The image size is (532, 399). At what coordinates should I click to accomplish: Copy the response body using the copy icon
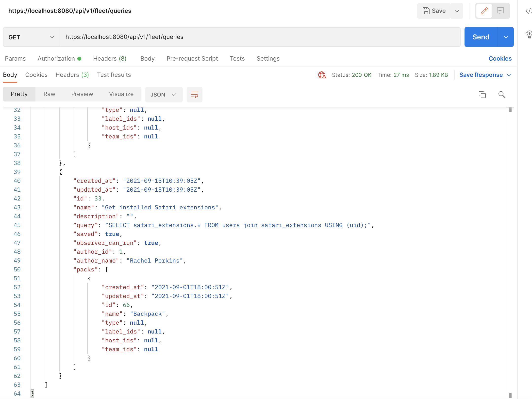pos(482,95)
